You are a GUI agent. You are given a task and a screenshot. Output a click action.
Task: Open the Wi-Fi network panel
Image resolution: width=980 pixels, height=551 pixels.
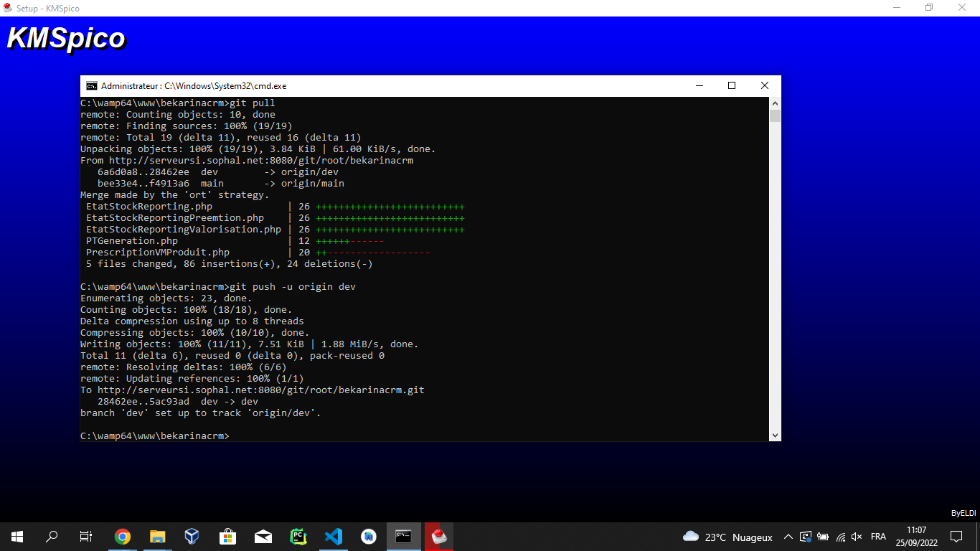840,537
